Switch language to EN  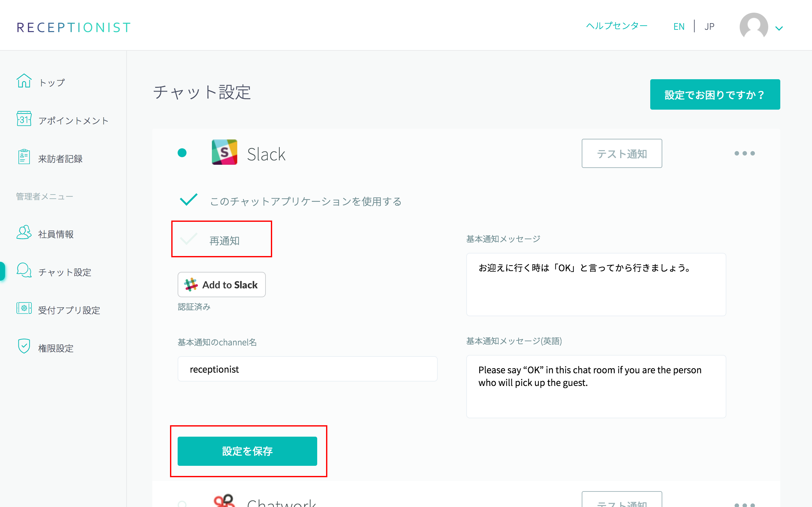(678, 27)
